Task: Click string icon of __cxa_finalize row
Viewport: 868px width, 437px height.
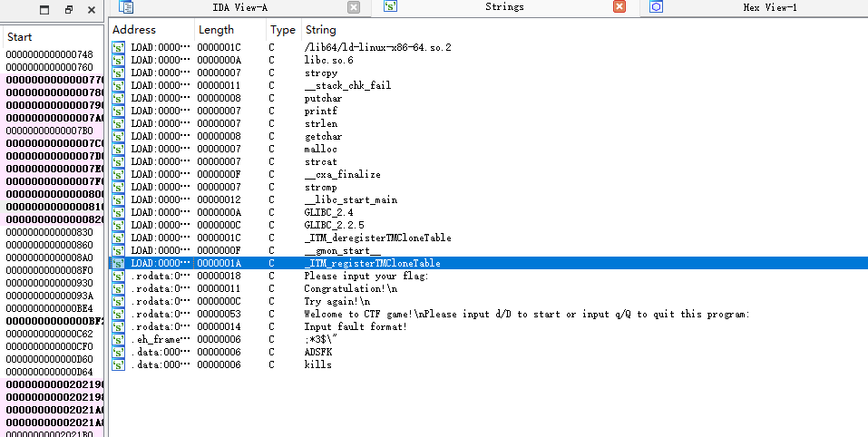Action: point(119,175)
